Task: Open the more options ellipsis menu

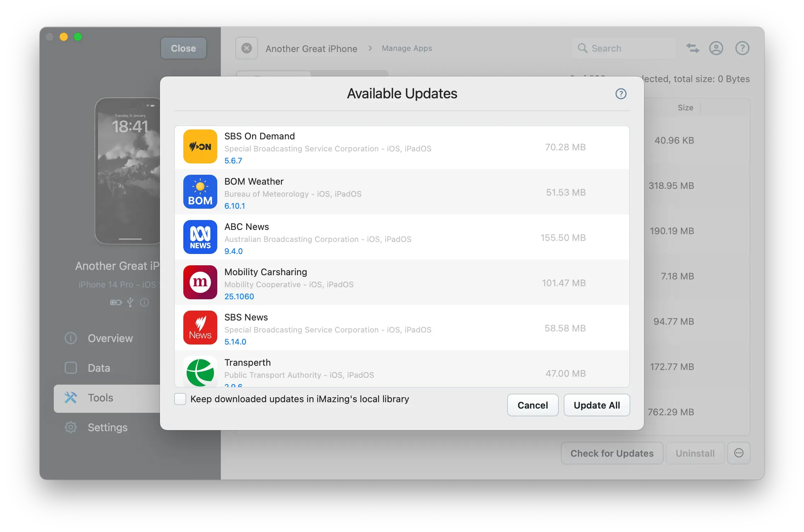Action: 739,453
